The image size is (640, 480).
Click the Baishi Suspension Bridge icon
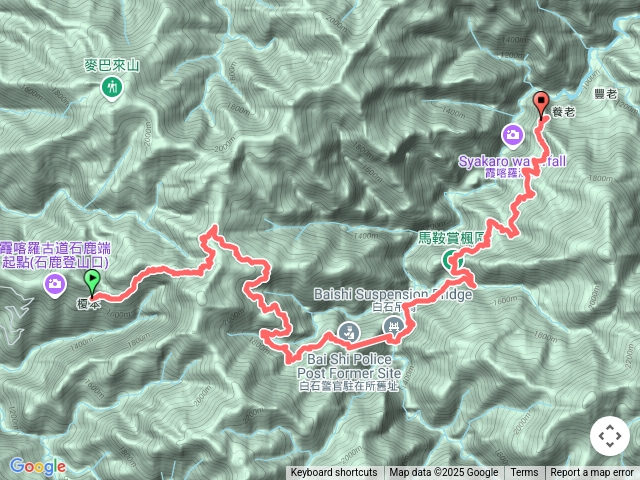(393, 328)
